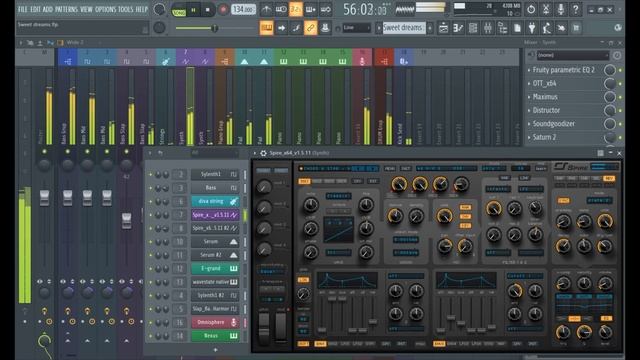Mute the Sylenth1 channel with its green light

[151, 175]
